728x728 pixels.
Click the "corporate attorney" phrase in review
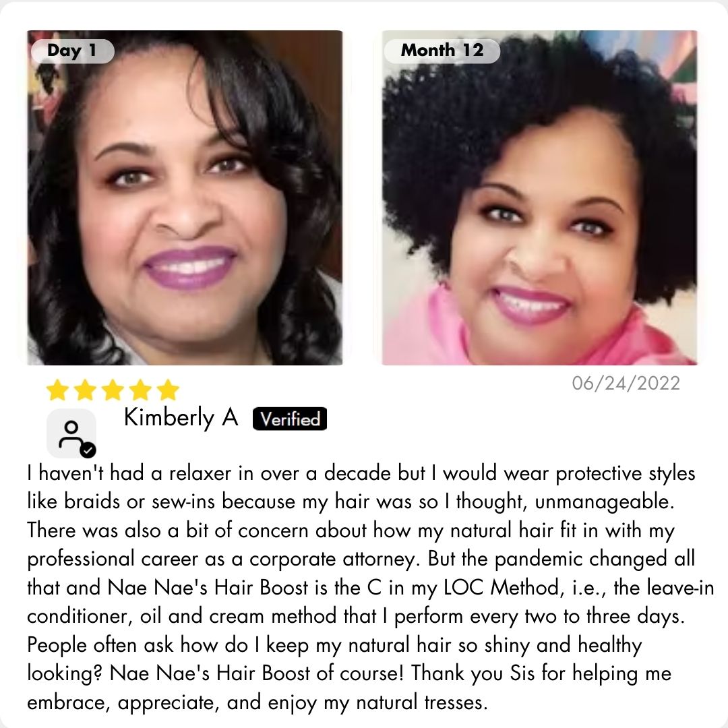332,559
